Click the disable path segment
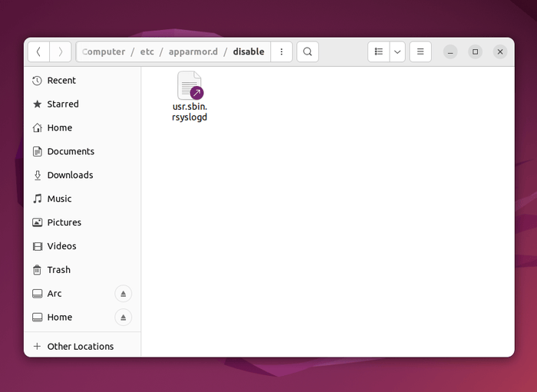This screenshot has width=537, height=392. click(249, 51)
